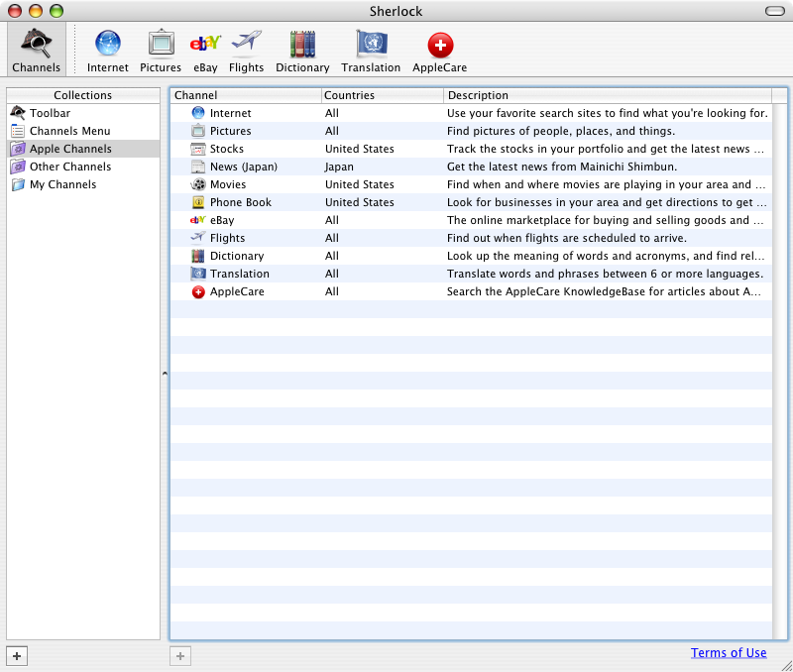The height and width of the screenshot is (672, 793).
Task: Click United States in the Stocks row
Action: tap(360, 149)
